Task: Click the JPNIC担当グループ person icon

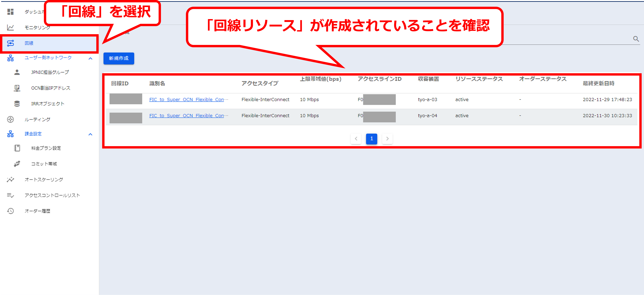Action: [17, 72]
